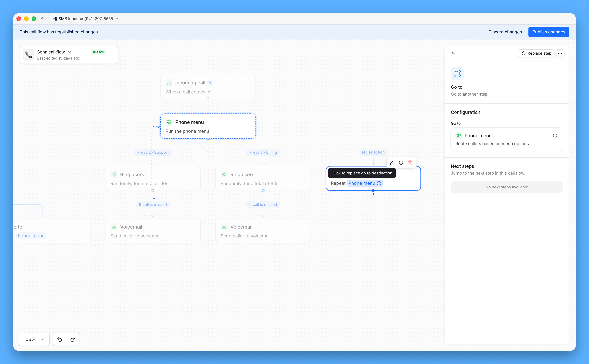Click the No selection branch label
The width and height of the screenshot is (589, 364).
coord(373,152)
